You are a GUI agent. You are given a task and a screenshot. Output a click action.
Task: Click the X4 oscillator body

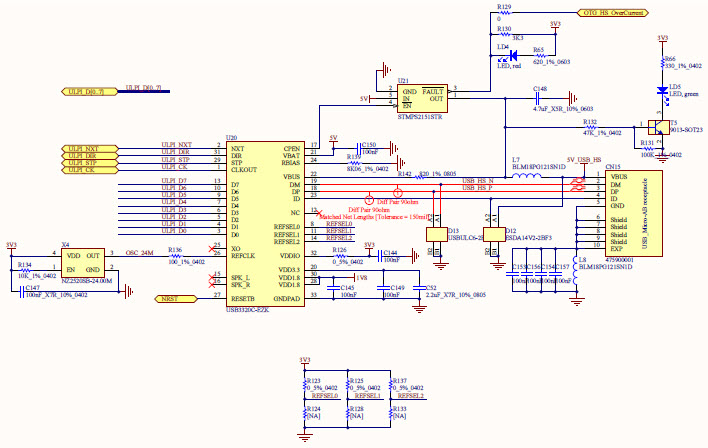83,263
